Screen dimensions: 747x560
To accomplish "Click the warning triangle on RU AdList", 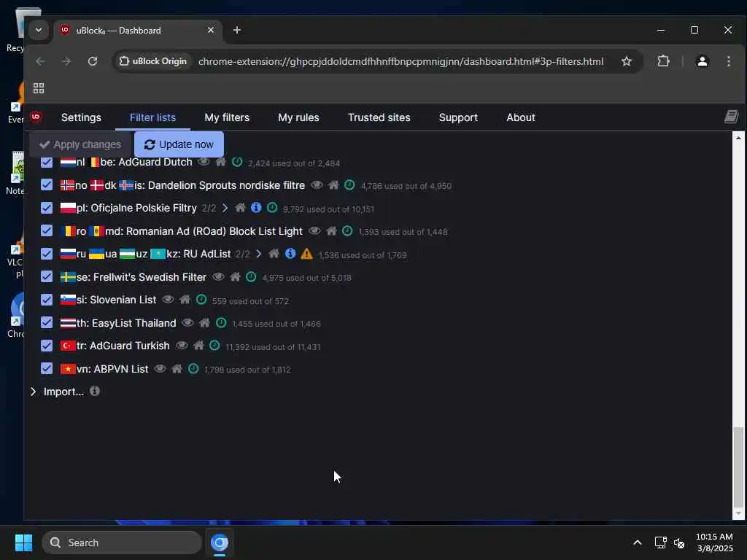I will coord(306,254).
